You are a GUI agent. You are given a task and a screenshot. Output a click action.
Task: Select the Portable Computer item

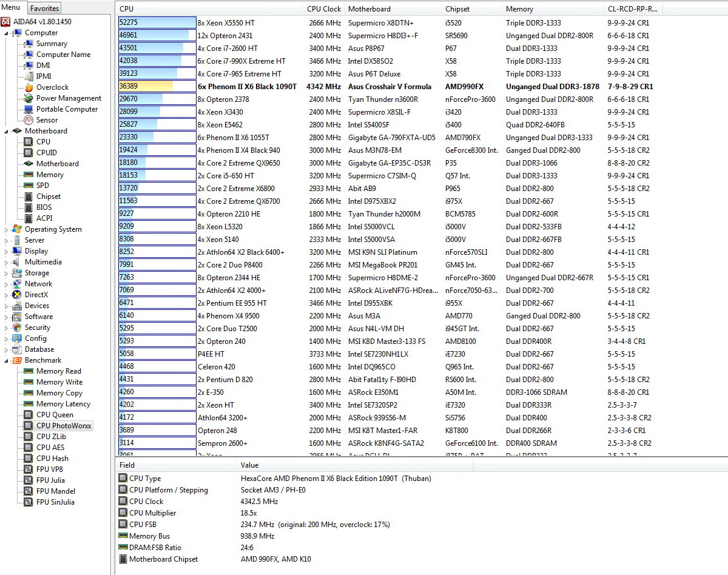[x=67, y=109]
